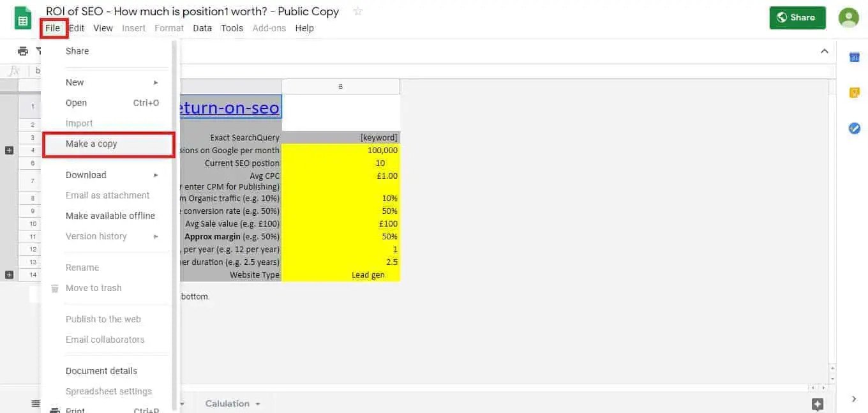This screenshot has width=868, height=413.
Task: Show side panel using bottom-right chevron
Action: pos(854,400)
